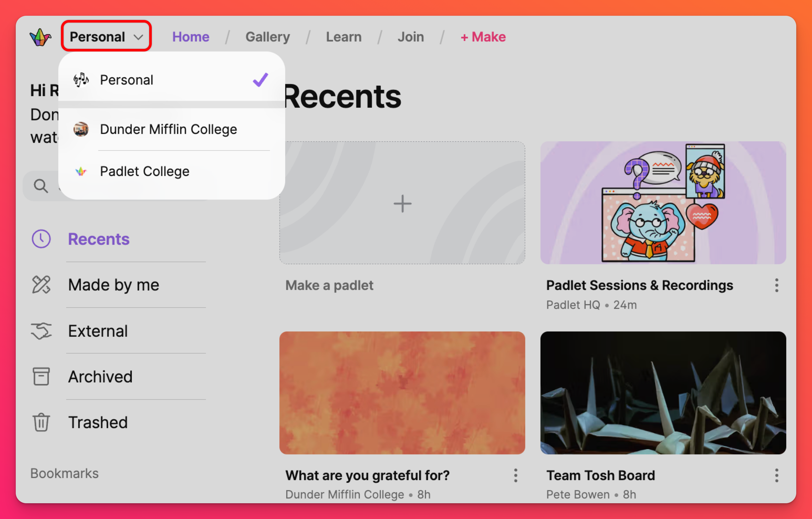
Task: Click the Make a padlet plus tile
Action: (x=402, y=203)
